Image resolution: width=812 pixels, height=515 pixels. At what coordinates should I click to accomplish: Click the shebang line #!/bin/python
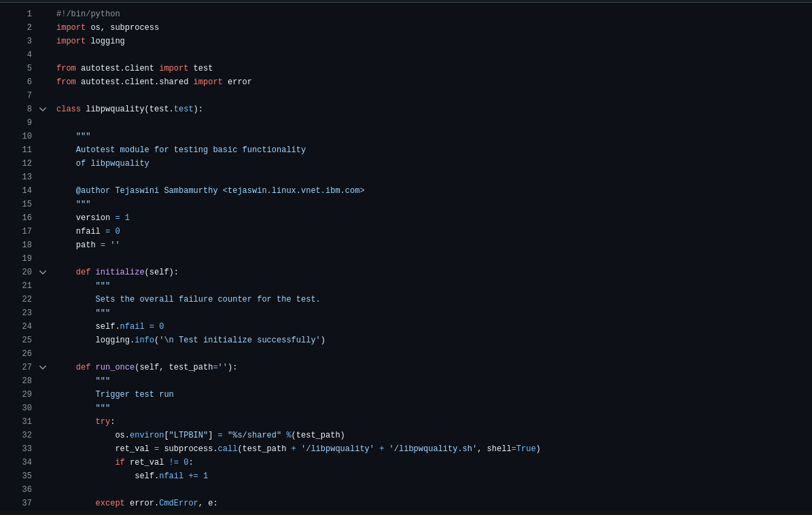point(88,14)
